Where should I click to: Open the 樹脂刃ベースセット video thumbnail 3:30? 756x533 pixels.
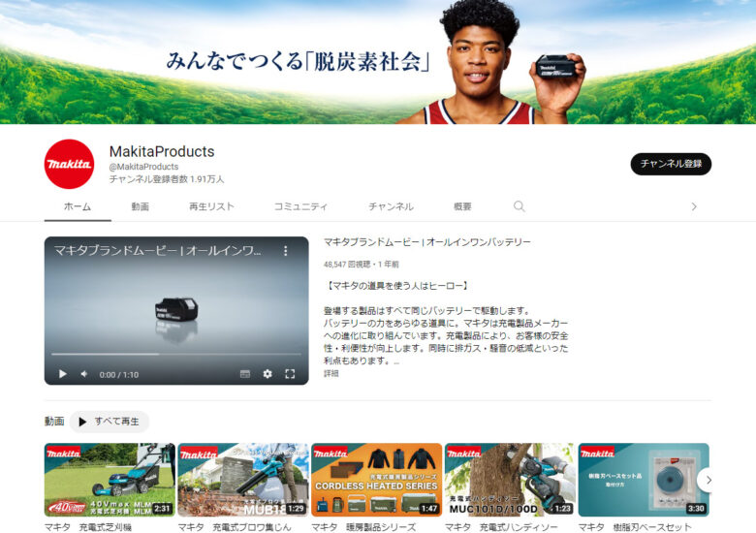click(x=644, y=480)
